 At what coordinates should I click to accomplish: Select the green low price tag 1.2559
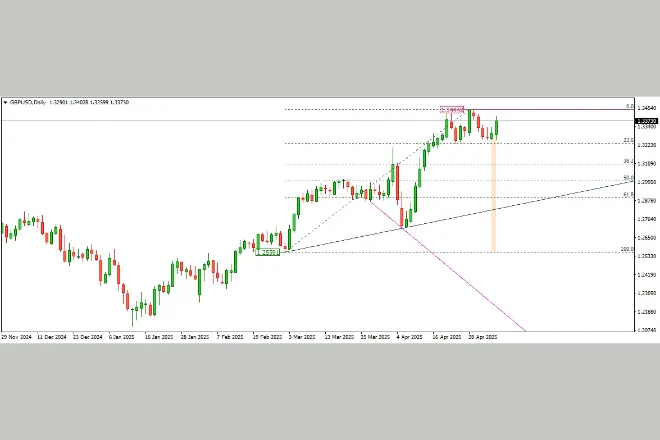click(x=268, y=252)
